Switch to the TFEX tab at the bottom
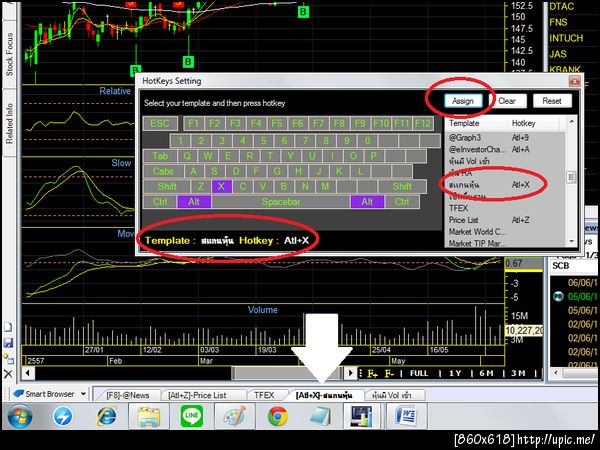Image resolution: width=600 pixels, height=450 pixels. (x=264, y=395)
